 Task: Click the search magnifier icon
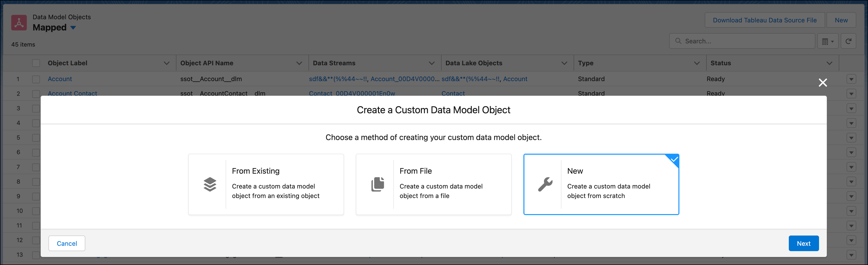[x=678, y=41]
